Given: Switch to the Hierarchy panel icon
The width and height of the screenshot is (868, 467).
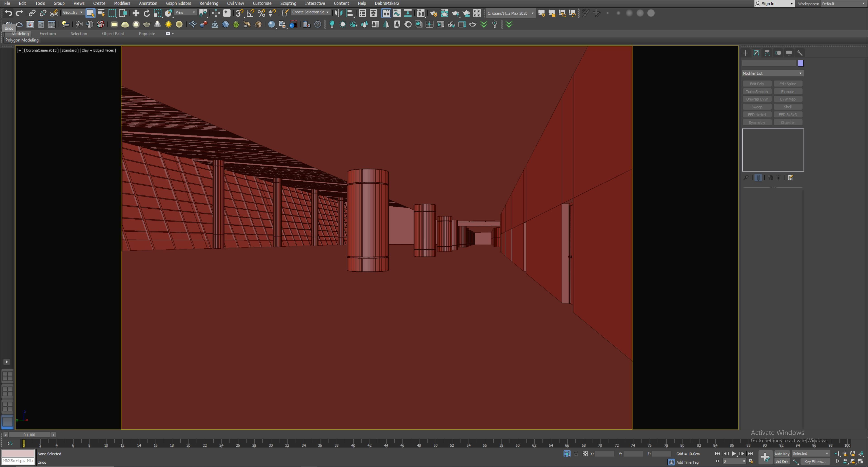Looking at the screenshot, I should [767, 53].
